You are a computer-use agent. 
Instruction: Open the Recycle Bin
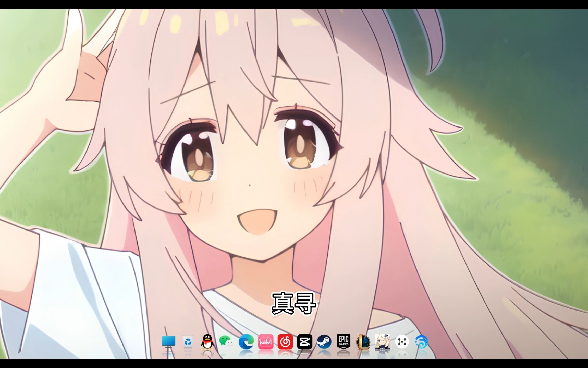(188, 342)
